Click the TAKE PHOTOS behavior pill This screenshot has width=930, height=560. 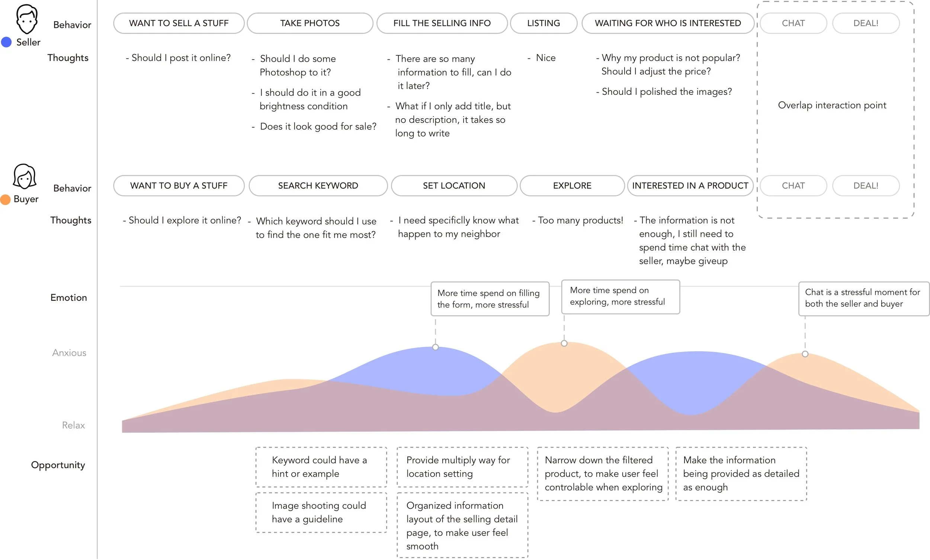(310, 23)
